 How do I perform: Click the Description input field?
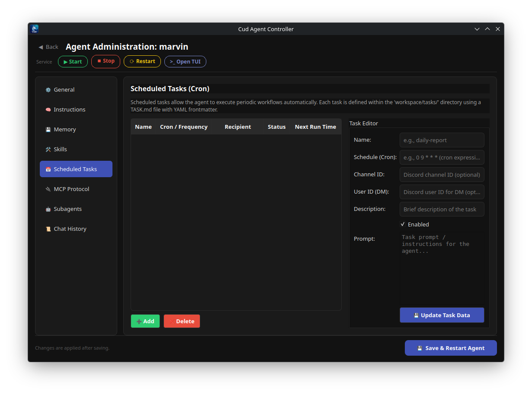tap(442, 209)
